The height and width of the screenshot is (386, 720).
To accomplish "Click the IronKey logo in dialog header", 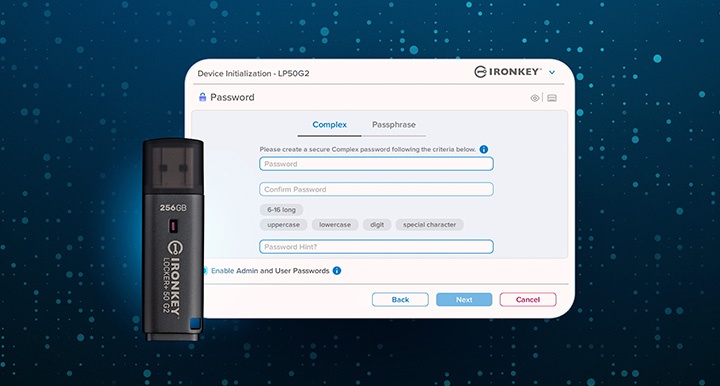I will point(508,72).
